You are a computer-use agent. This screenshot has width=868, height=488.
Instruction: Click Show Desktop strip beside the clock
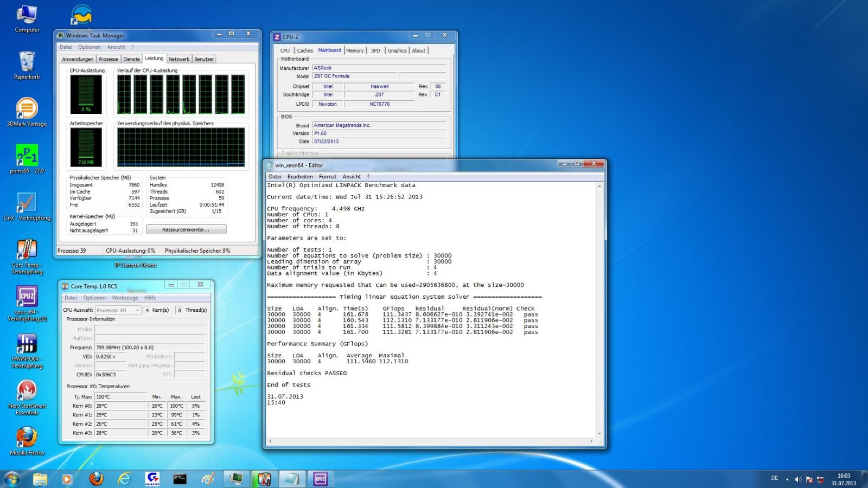pyautogui.click(x=864, y=479)
